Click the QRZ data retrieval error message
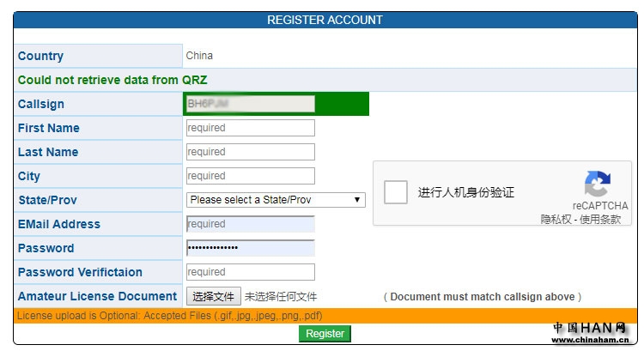The height and width of the screenshot is (351, 644). tap(112, 80)
